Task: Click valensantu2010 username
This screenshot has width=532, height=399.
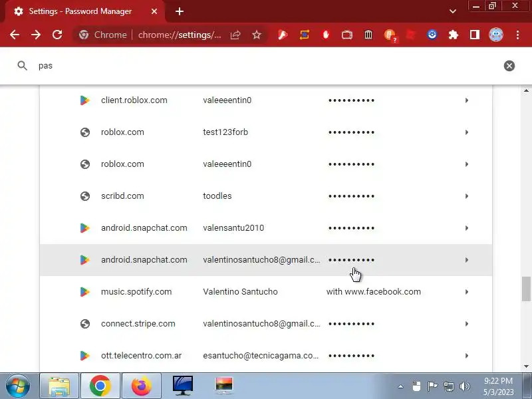Action: 233,228
